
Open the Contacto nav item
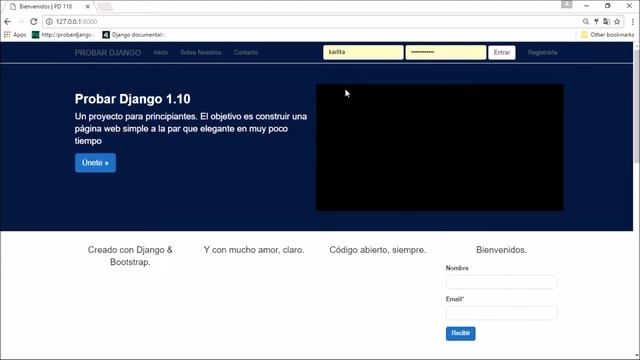[246, 52]
